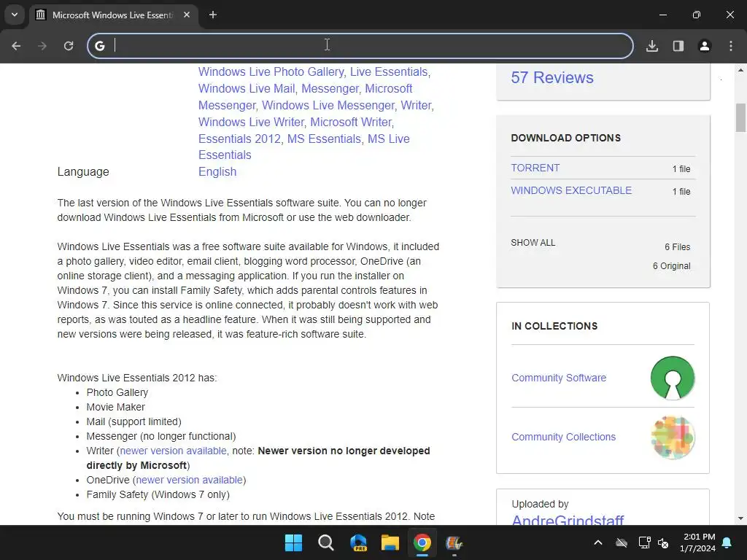Open the Chrome profile avatar
This screenshot has width=747, height=560.
[x=705, y=46]
